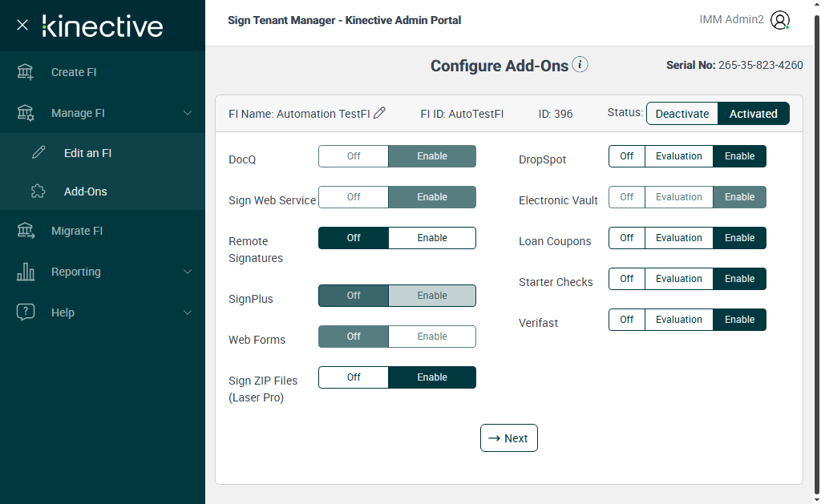
Task: Turn Verifast Off
Action: tap(627, 319)
